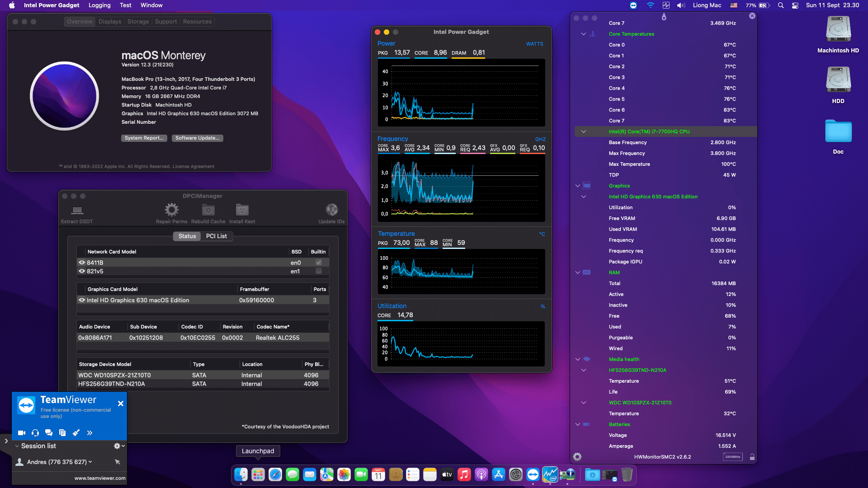Image resolution: width=868 pixels, height=488 pixels.
Task: Click the Realtek ALC255 audio codec row
Action: (x=203, y=338)
